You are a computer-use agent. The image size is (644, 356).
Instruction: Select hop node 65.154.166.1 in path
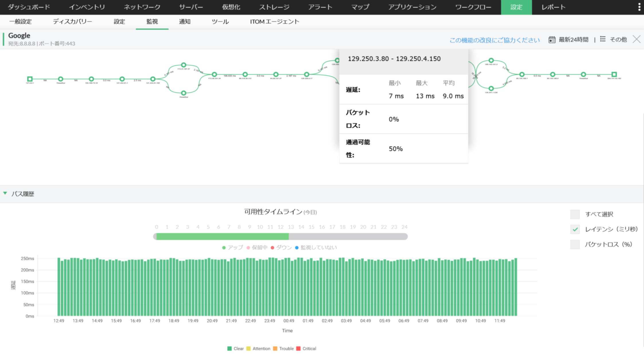pos(522,74)
